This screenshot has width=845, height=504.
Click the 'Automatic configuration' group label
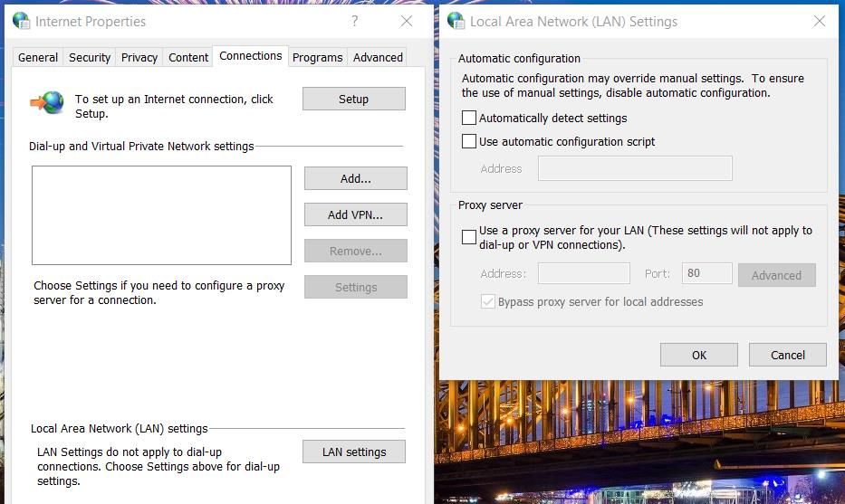(x=519, y=58)
